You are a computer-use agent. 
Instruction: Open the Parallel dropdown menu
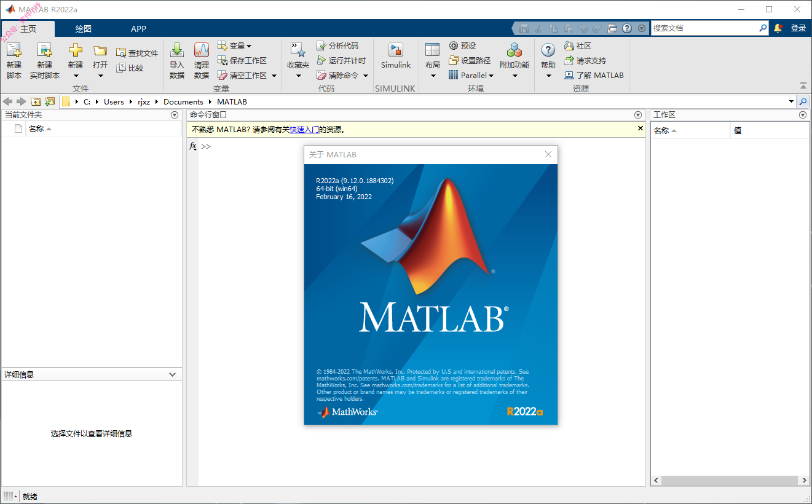point(471,76)
